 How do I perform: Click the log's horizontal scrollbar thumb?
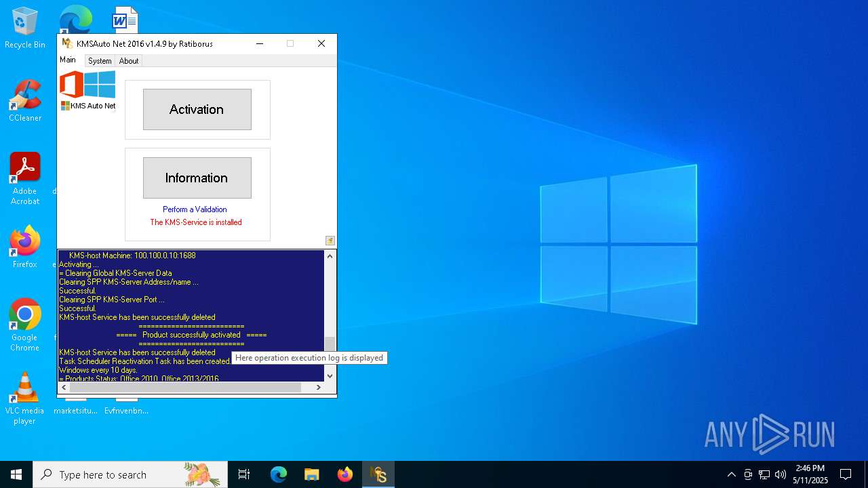click(x=185, y=387)
